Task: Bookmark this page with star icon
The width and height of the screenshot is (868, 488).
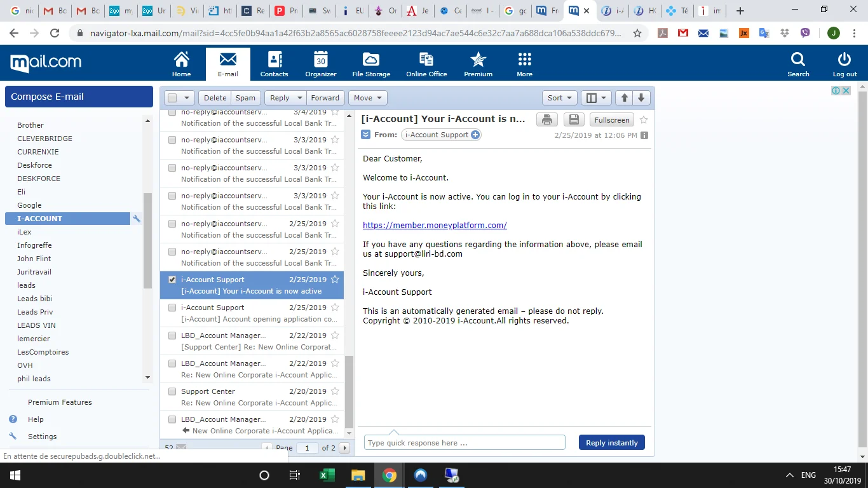Action: 637,33
